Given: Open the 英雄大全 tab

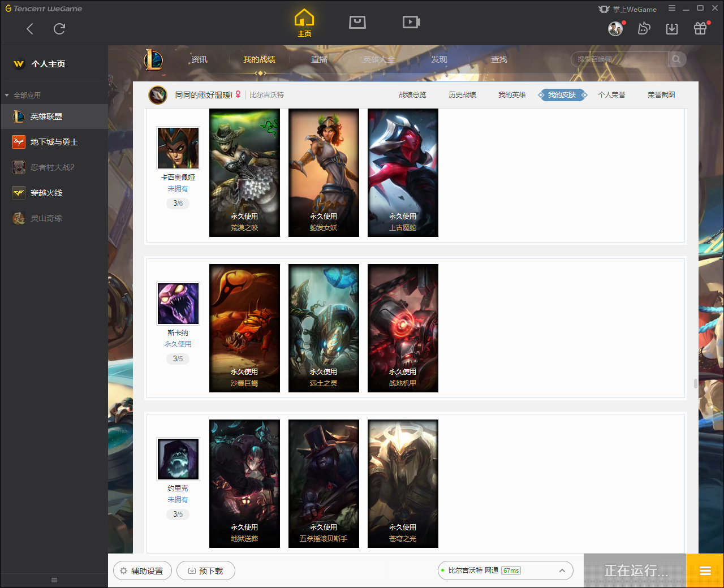Looking at the screenshot, I should (379, 59).
